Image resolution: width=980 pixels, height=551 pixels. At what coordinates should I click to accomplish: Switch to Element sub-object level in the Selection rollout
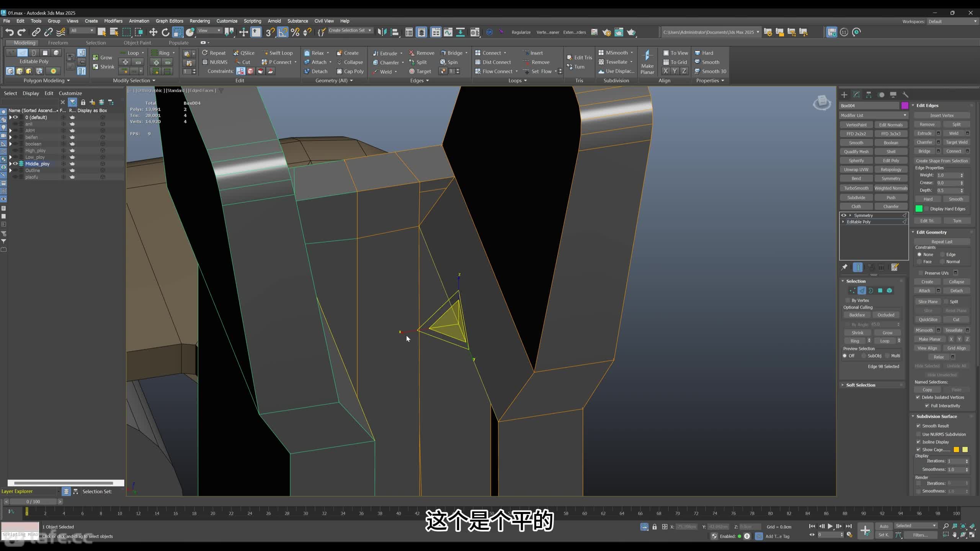click(x=889, y=291)
